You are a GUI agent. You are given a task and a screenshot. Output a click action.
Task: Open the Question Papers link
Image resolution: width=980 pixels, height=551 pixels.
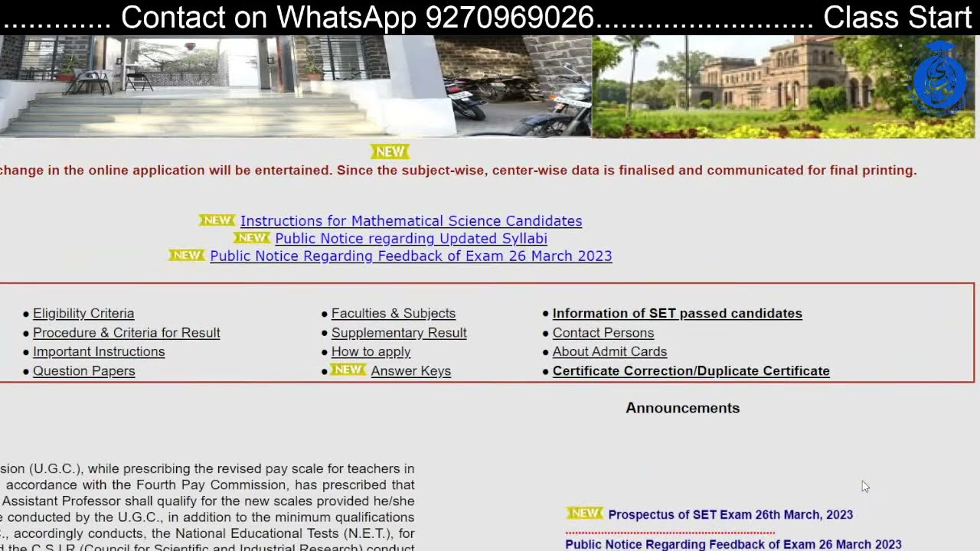click(84, 371)
